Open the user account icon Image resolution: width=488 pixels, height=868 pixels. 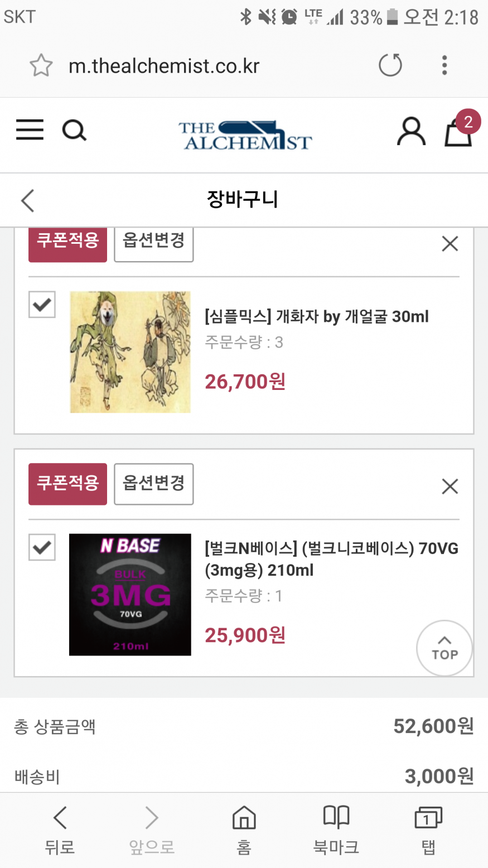411,132
